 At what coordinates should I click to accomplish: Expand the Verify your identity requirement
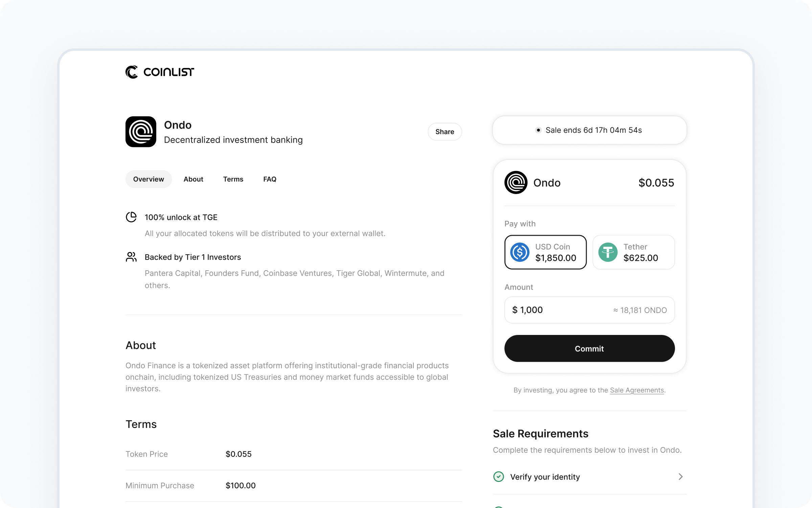click(x=590, y=477)
